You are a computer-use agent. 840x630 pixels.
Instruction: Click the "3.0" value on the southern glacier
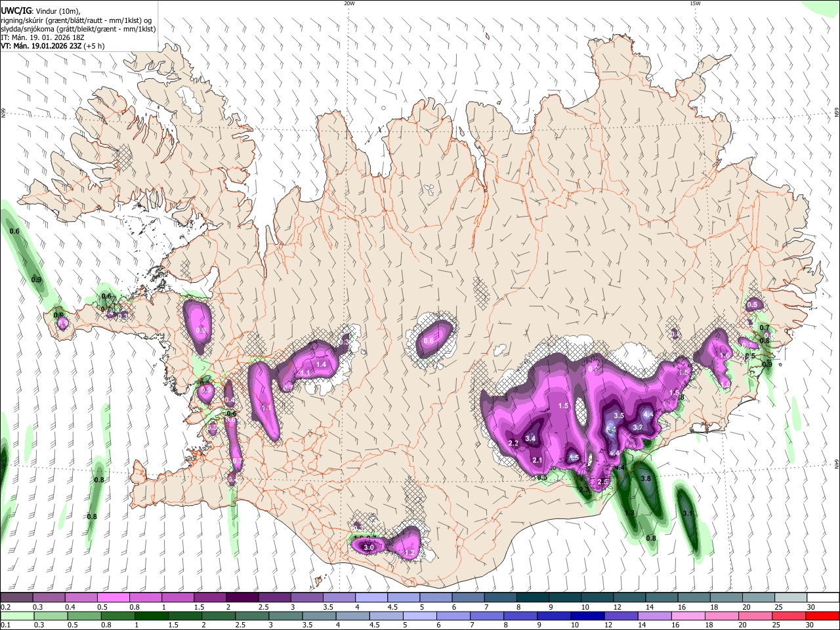(x=369, y=547)
